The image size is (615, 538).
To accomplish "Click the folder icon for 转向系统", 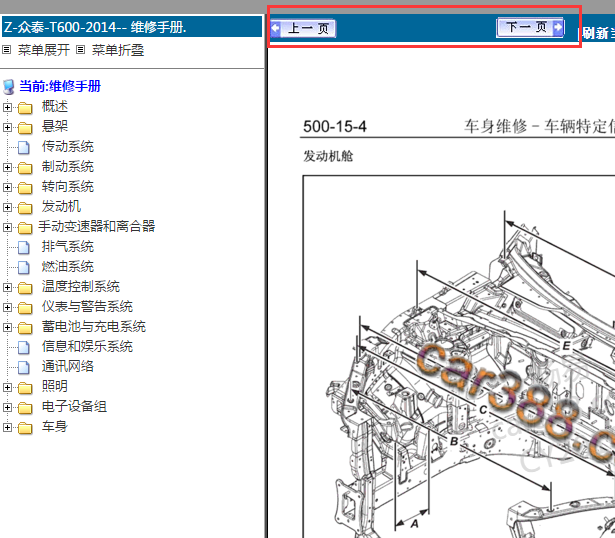I will [25, 188].
